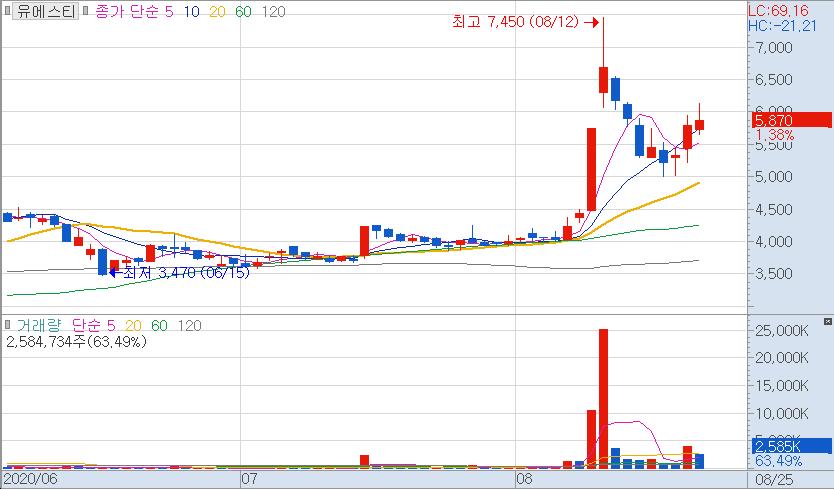Click the LC:69,16 indicator
The height and width of the screenshot is (489, 834).
pos(778,10)
